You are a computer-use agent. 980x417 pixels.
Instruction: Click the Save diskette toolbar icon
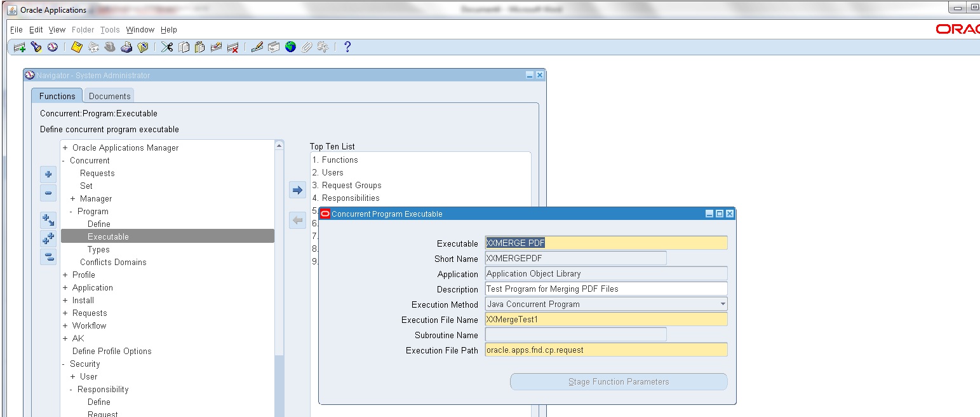(x=77, y=47)
